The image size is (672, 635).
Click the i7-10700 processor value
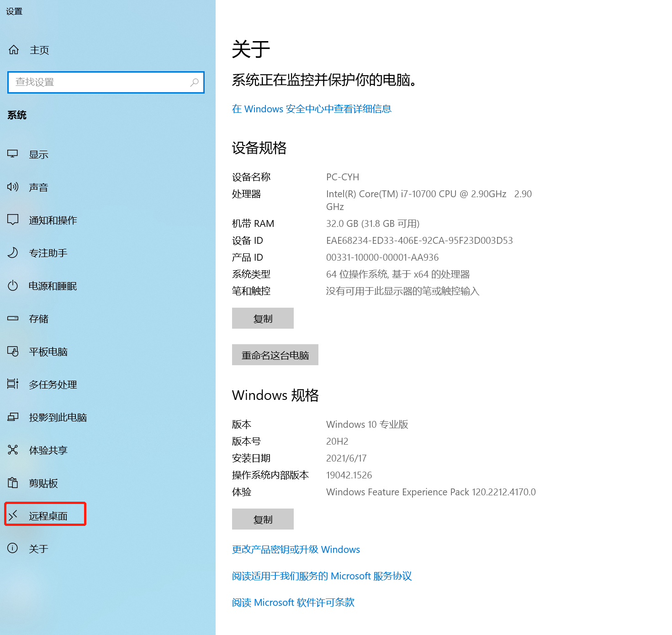pos(429,200)
